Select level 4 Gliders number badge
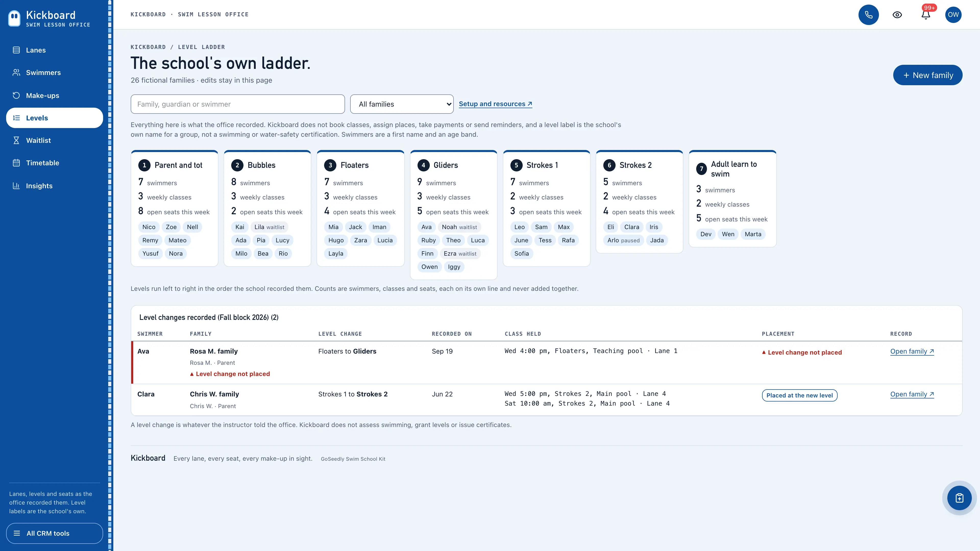Image resolution: width=980 pixels, height=551 pixels. [x=423, y=165]
